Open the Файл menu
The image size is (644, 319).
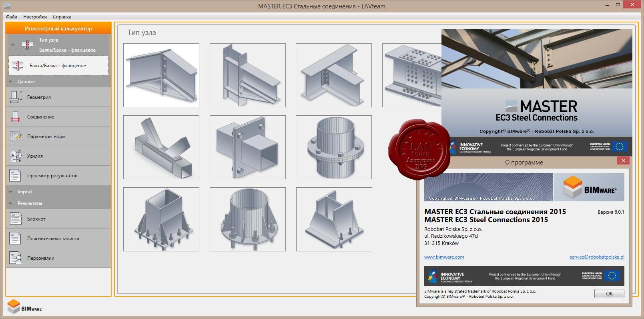click(12, 17)
